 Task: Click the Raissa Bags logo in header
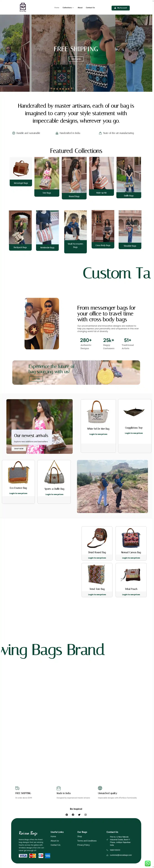pos(23,7)
